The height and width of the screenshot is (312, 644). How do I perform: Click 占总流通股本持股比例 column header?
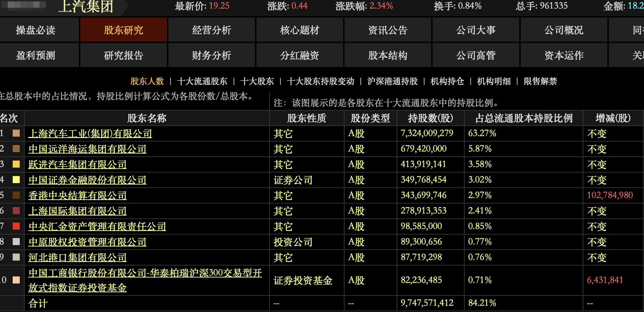point(524,118)
